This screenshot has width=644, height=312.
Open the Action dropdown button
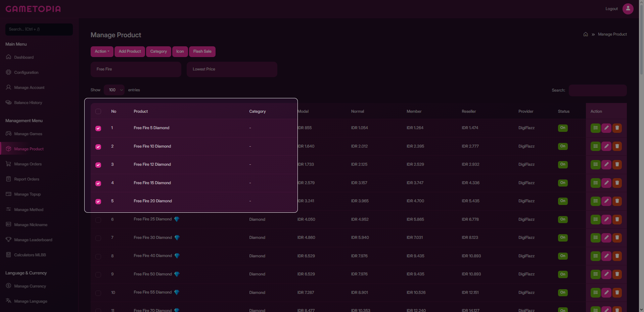[x=102, y=51]
